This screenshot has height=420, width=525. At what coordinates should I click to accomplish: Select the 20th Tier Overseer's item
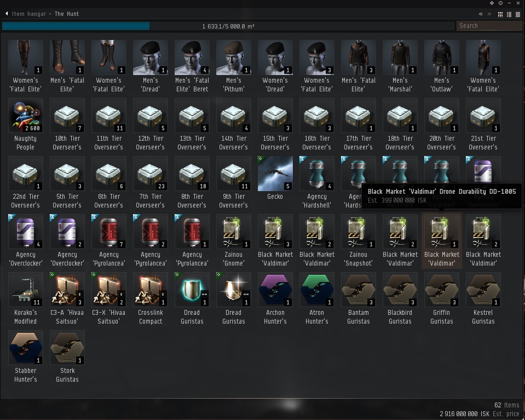(x=441, y=125)
